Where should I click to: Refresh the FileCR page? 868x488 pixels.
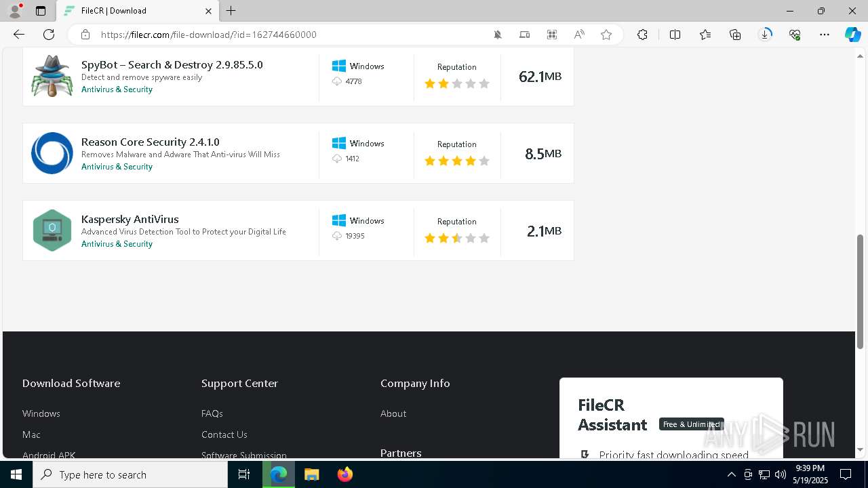(x=49, y=35)
